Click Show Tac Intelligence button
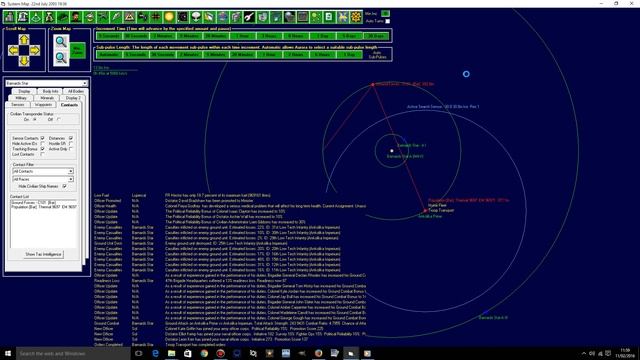640x360 pixels. click(x=43, y=254)
